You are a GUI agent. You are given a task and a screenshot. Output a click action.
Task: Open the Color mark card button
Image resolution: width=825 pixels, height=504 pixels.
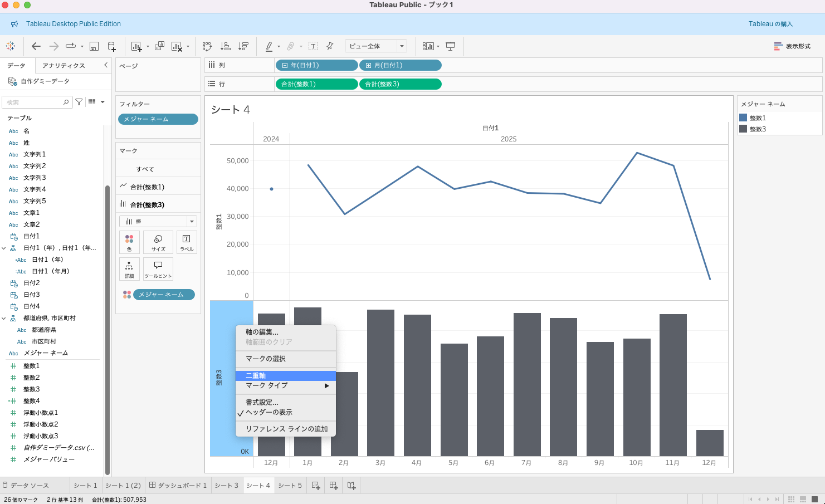coord(129,242)
